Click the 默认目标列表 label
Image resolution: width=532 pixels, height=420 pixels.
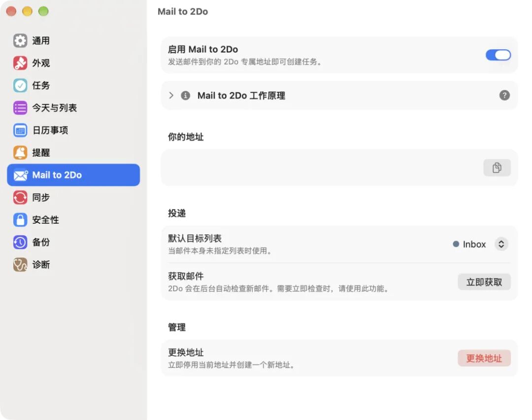[x=195, y=239]
